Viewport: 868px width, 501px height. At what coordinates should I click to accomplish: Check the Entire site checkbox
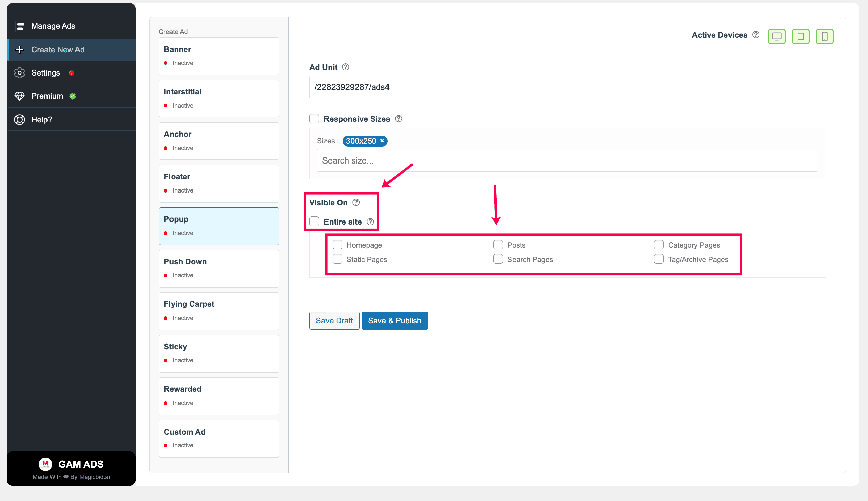[x=314, y=222]
